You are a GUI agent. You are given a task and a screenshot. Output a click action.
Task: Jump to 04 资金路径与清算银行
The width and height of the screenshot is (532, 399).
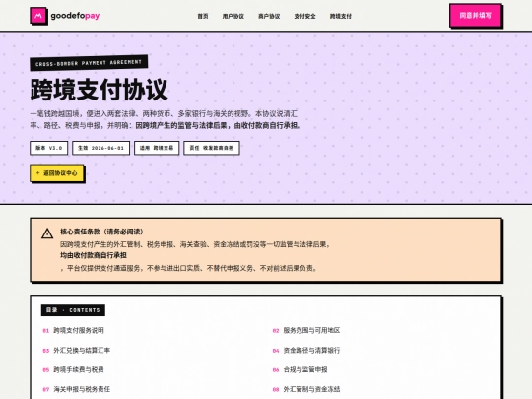point(306,350)
